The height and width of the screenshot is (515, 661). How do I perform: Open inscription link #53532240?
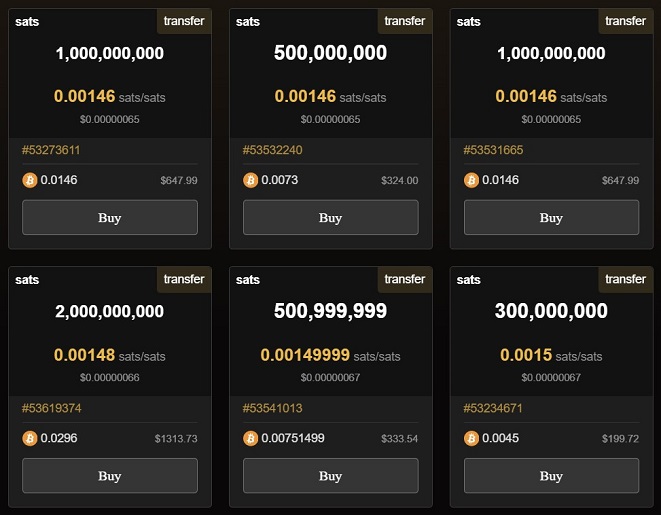point(272,150)
